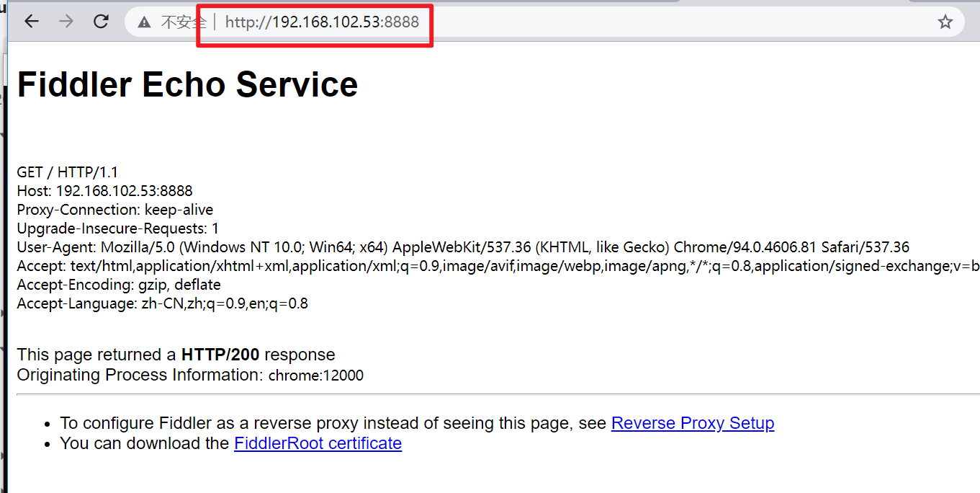Click the 'Accept-Encoding: gzip, deflate' line
980x493 pixels.
119,285
